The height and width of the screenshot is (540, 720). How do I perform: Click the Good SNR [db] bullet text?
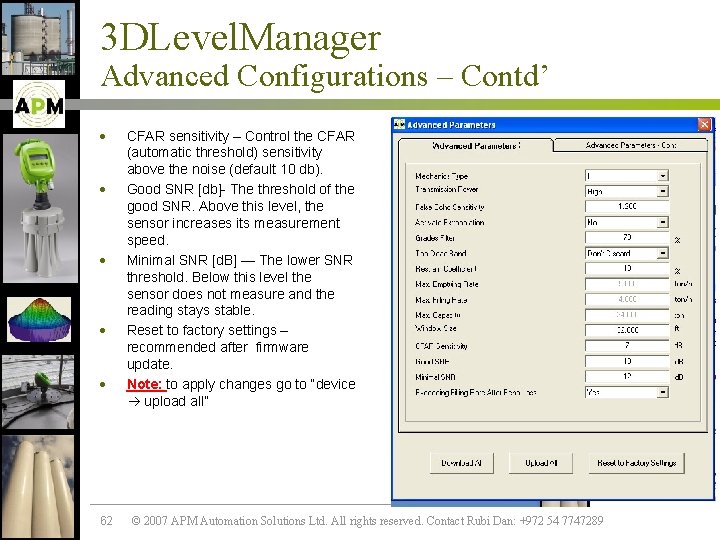[x=241, y=214]
